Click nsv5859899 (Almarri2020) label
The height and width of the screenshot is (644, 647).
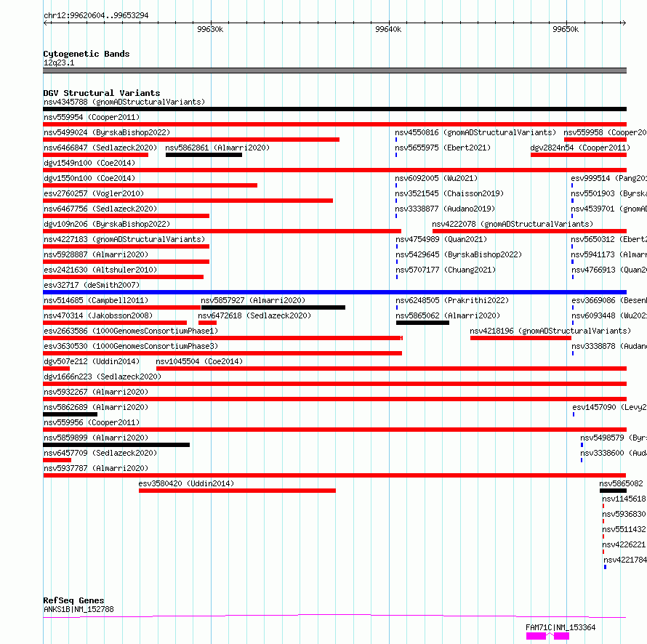tap(96, 438)
